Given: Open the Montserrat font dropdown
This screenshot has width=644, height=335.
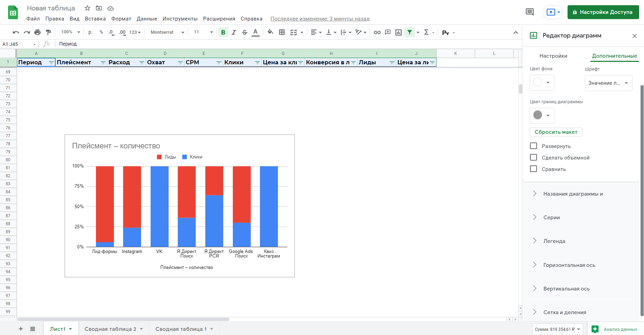Looking at the screenshot, I should [167, 32].
